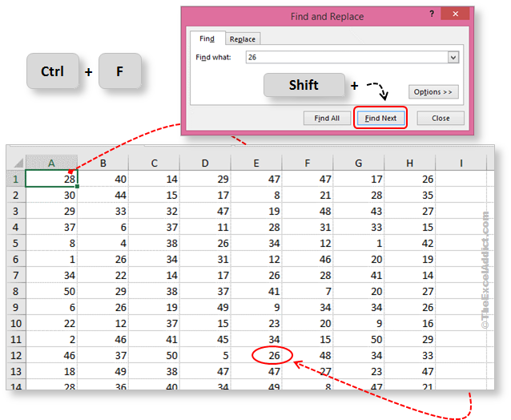511x420 pixels.
Task: Click cell E7 containing 26
Action: (x=256, y=275)
